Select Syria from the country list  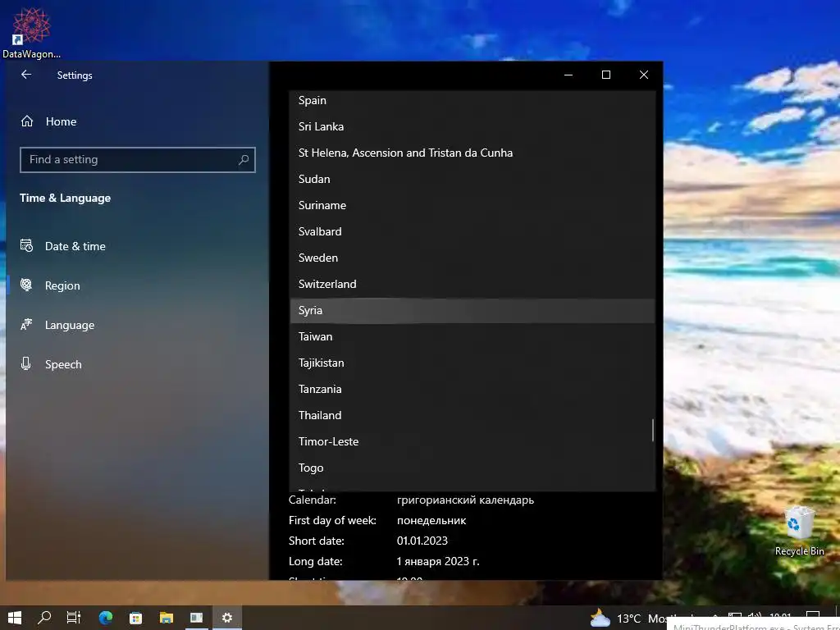click(x=472, y=310)
